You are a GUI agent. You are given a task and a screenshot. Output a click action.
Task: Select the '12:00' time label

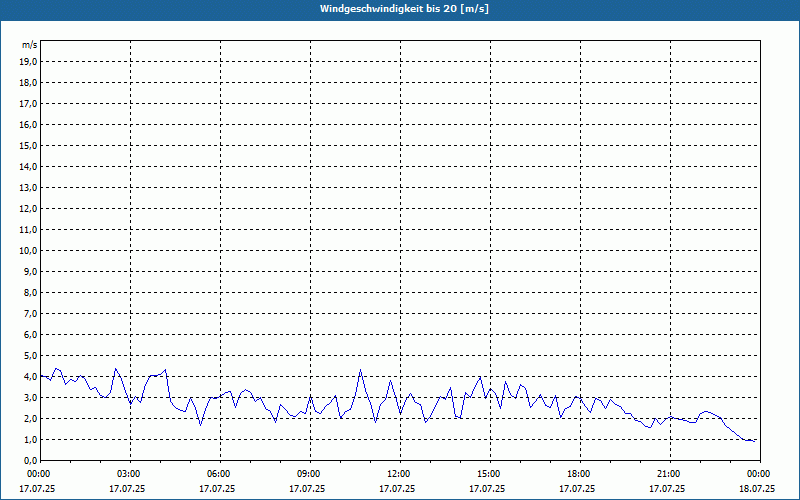pyautogui.click(x=401, y=474)
